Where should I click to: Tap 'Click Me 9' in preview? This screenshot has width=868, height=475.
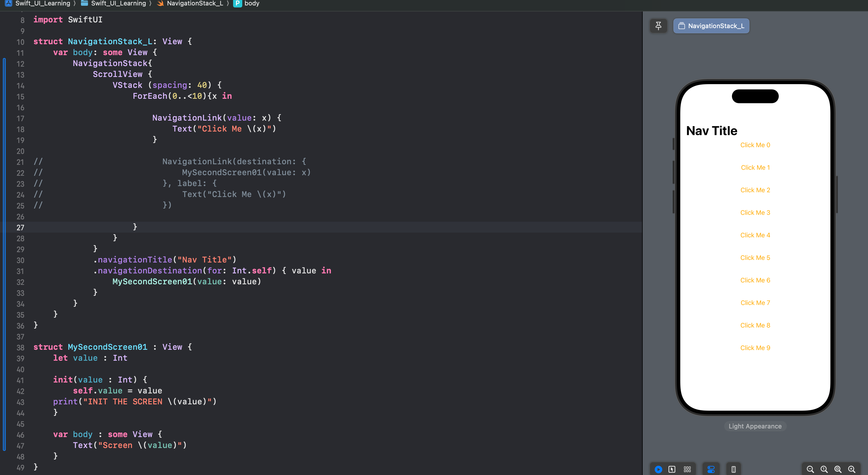click(x=755, y=348)
